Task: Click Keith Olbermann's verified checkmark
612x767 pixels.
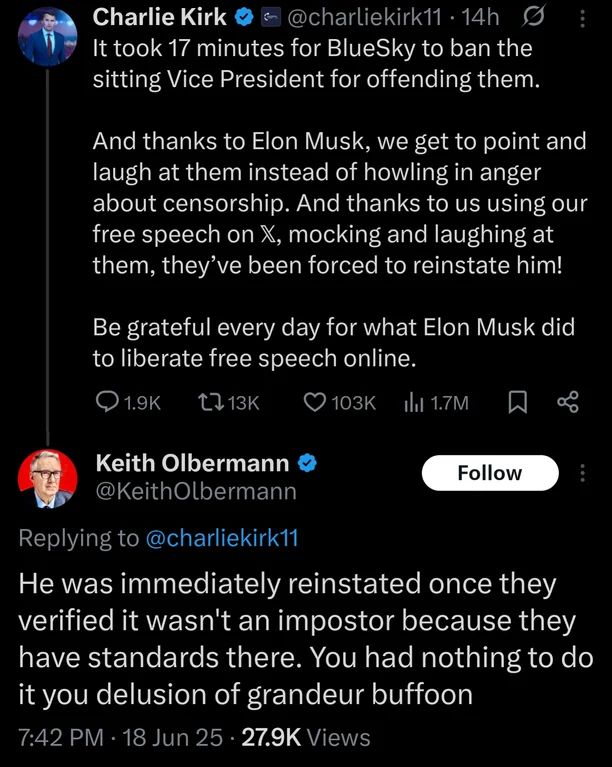Action: pos(309,462)
